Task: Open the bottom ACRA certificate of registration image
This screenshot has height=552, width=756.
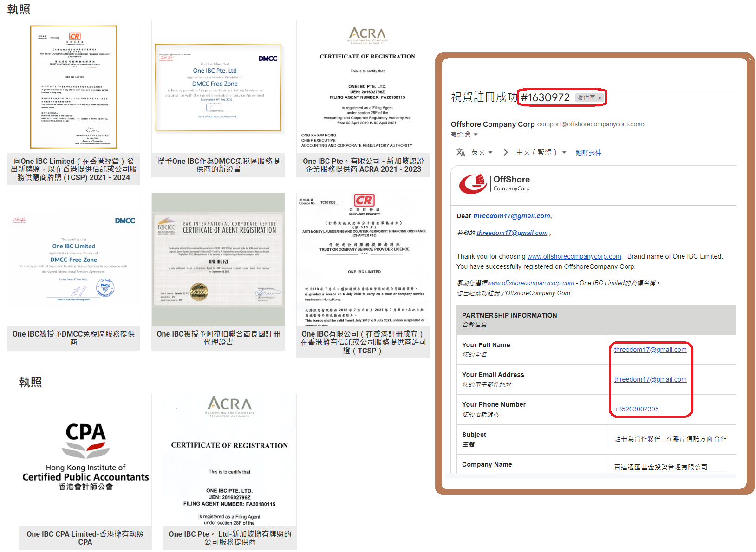Action: [x=230, y=460]
